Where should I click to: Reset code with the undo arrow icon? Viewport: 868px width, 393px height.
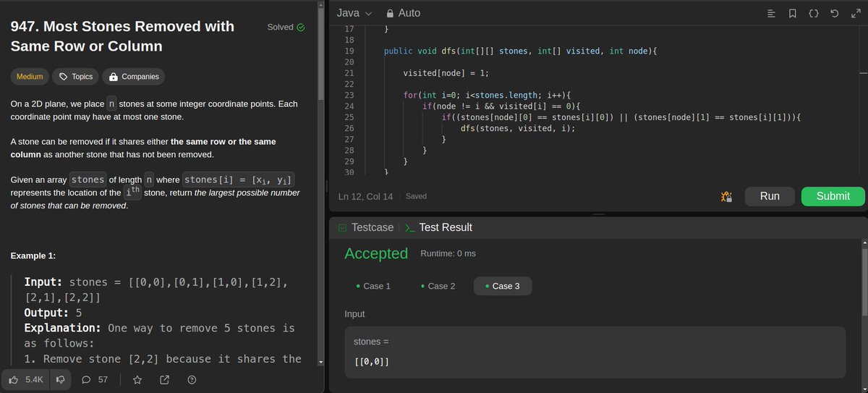835,13
